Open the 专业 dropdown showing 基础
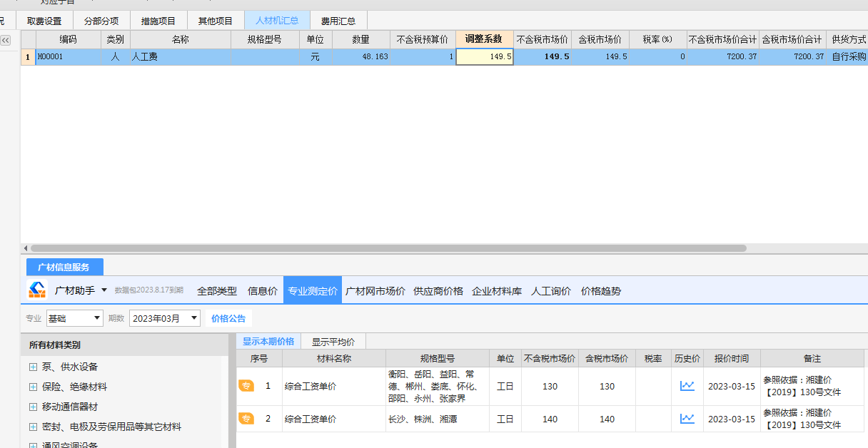The image size is (868, 448). coord(75,318)
